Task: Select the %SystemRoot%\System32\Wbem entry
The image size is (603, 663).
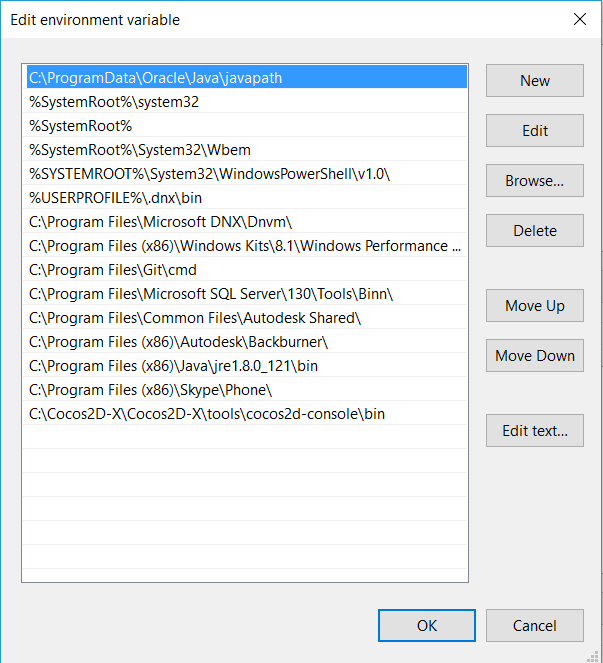Action: [247, 150]
